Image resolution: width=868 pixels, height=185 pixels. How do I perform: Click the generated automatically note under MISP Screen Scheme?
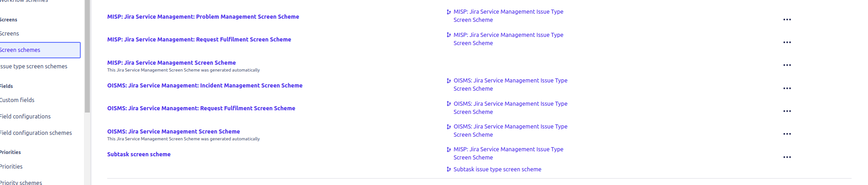tap(183, 70)
